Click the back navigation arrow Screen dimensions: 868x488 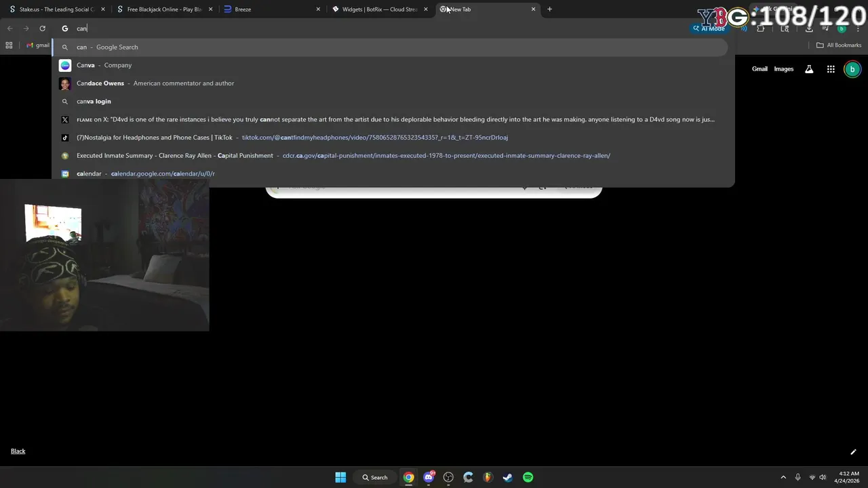click(9, 28)
